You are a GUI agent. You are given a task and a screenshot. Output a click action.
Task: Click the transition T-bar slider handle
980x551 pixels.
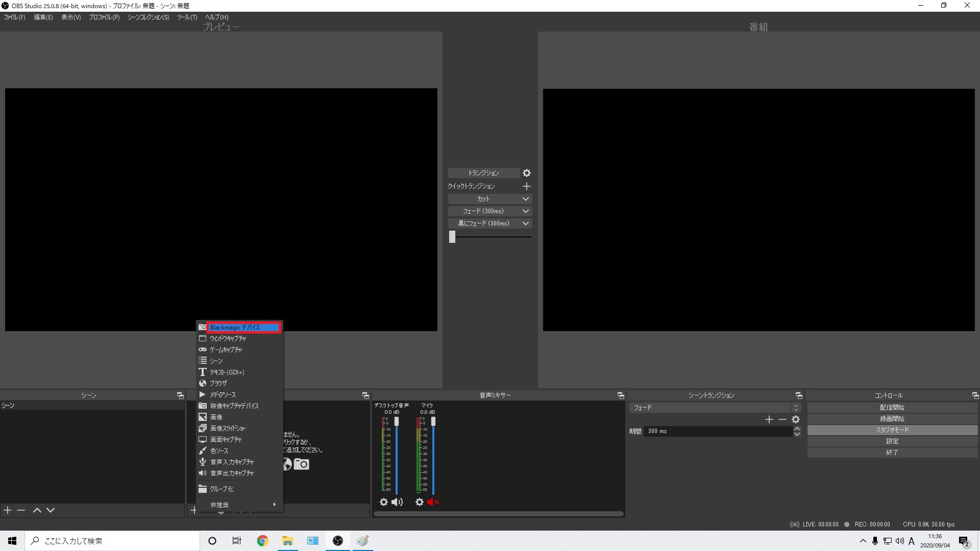[452, 237]
